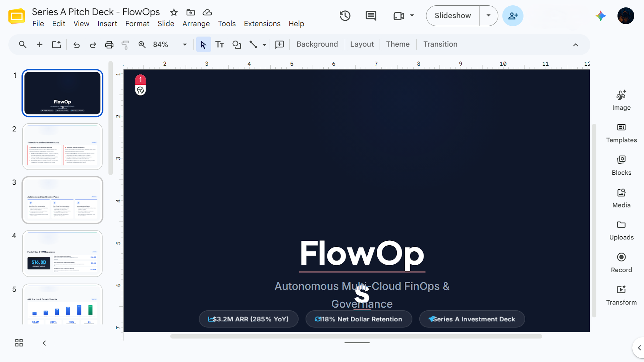Open the line tool dropdown arrow

tap(264, 45)
